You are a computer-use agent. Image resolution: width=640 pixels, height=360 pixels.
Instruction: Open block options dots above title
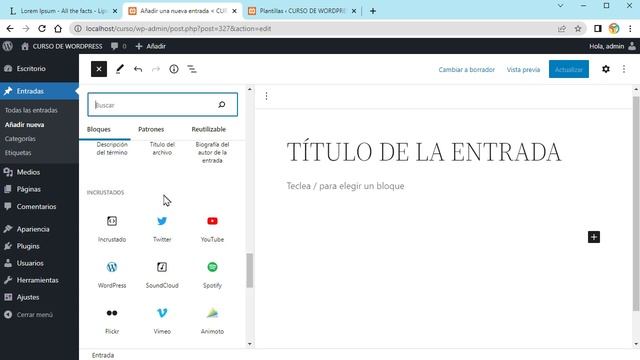(x=267, y=96)
